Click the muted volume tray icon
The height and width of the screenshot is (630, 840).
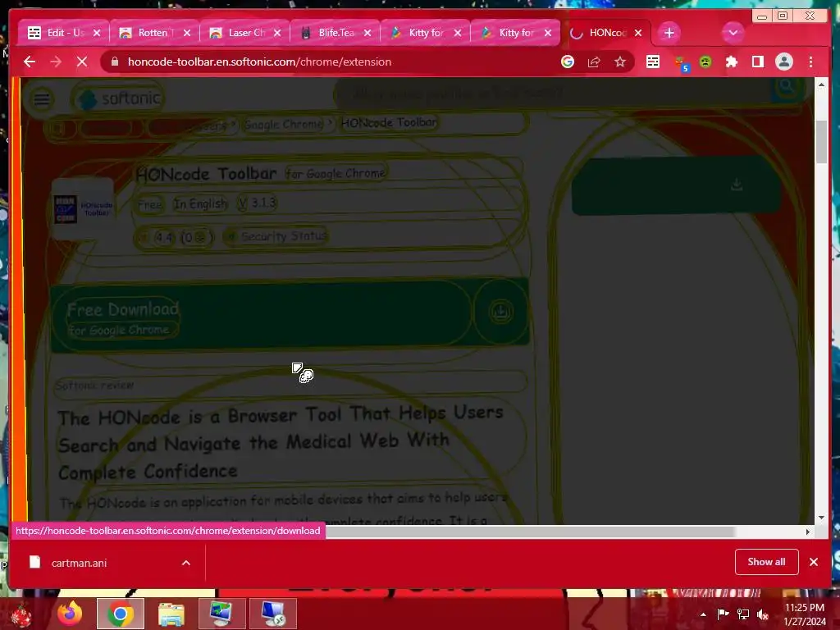tap(762, 614)
